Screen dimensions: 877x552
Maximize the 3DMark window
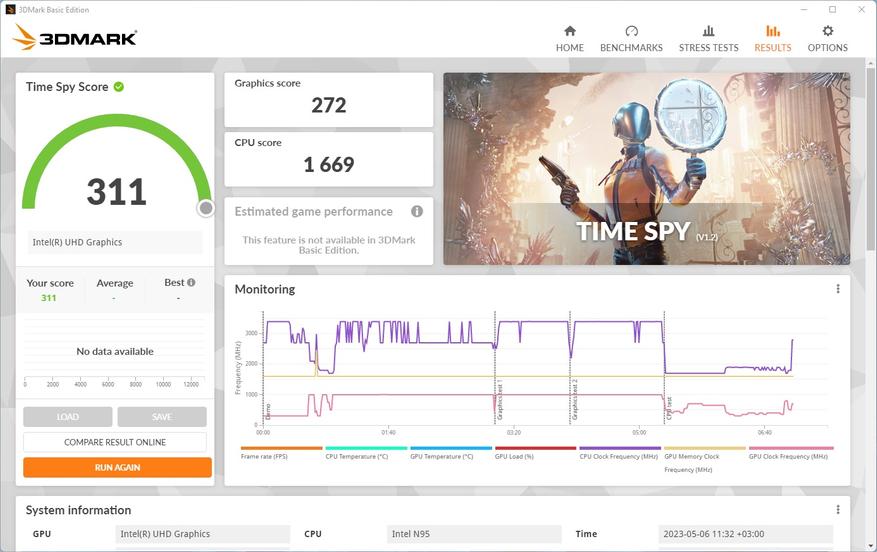coord(832,10)
